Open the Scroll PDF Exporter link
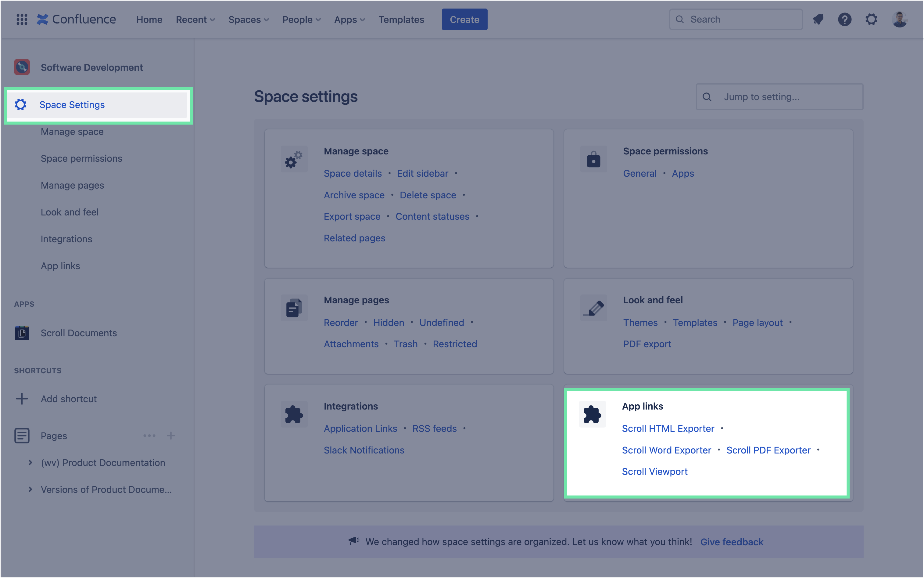 (768, 450)
